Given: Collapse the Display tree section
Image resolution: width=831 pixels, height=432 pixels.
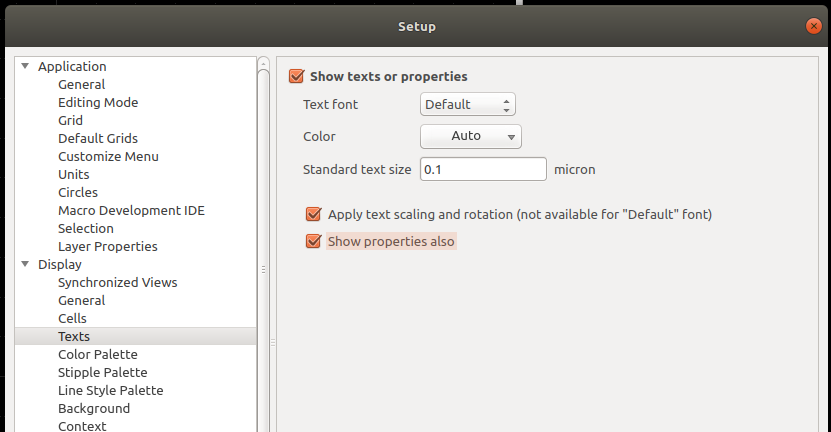Looking at the screenshot, I should (25, 265).
